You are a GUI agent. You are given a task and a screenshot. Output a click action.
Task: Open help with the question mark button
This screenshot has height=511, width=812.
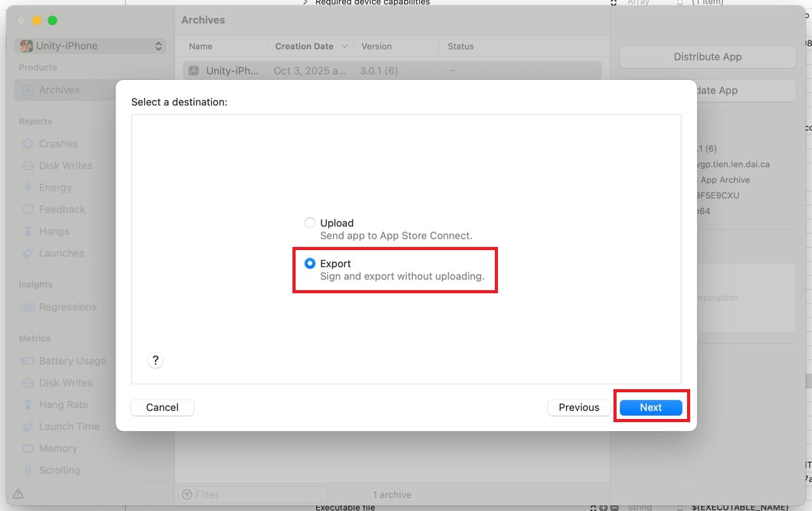tap(155, 361)
